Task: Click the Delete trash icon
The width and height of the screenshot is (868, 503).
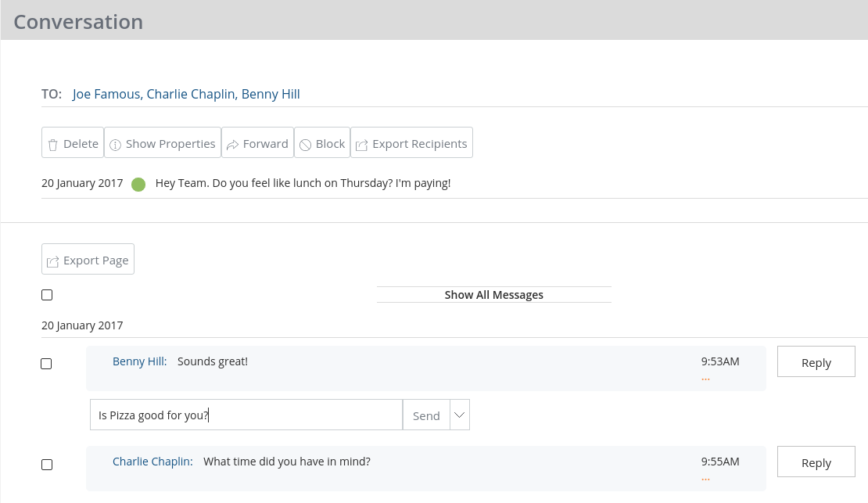Action: tap(53, 145)
